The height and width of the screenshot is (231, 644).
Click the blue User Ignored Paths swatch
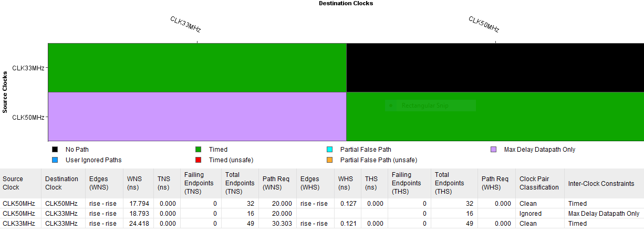[x=55, y=160]
